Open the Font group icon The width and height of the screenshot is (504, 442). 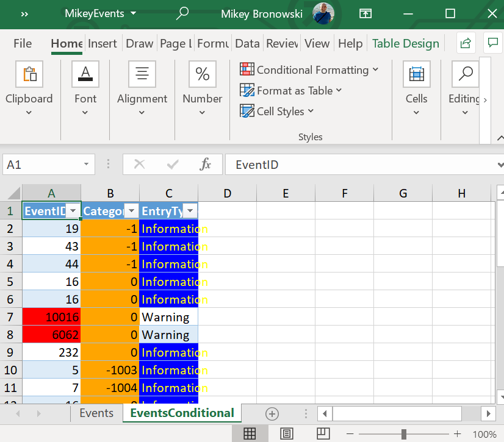pos(85,74)
